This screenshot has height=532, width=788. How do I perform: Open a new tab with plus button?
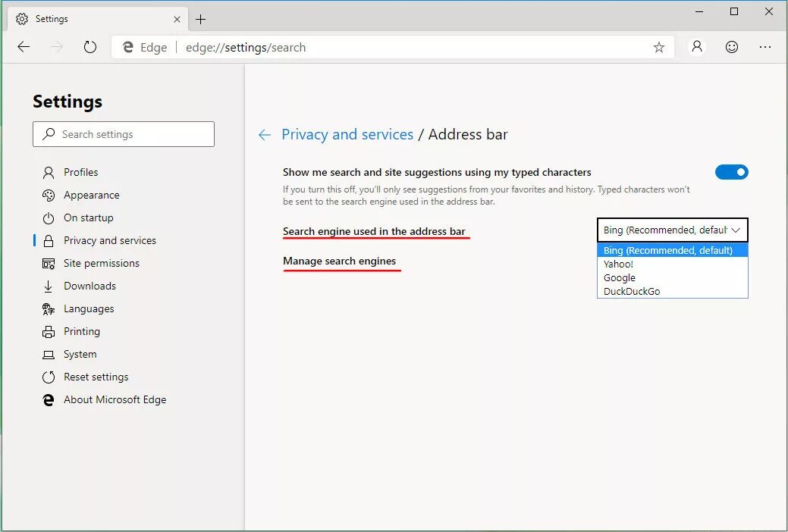coord(200,19)
